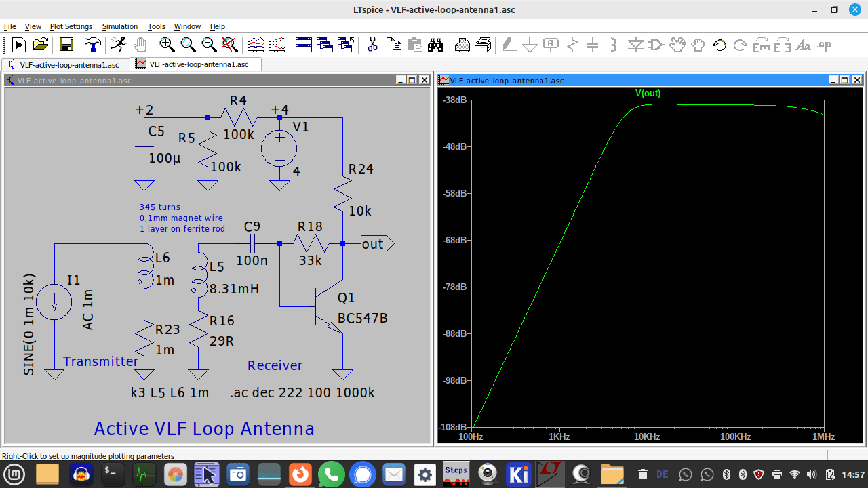Close the waveform plot sub-window
The height and width of the screenshot is (488, 868).
point(858,80)
